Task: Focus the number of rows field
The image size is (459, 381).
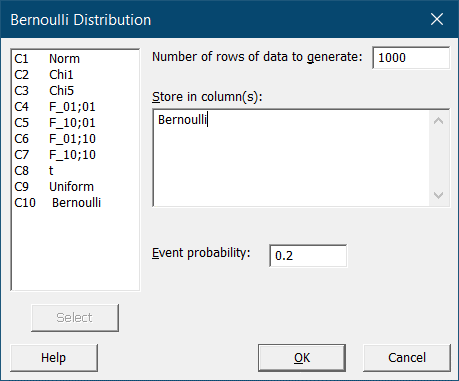Action: 411,58
